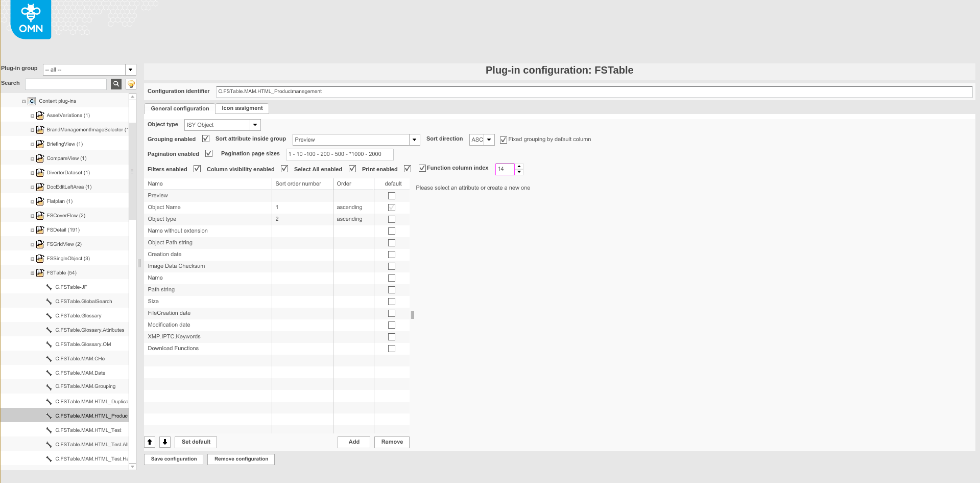Click the Save configuration button
The image size is (980, 483).
pos(173,459)
